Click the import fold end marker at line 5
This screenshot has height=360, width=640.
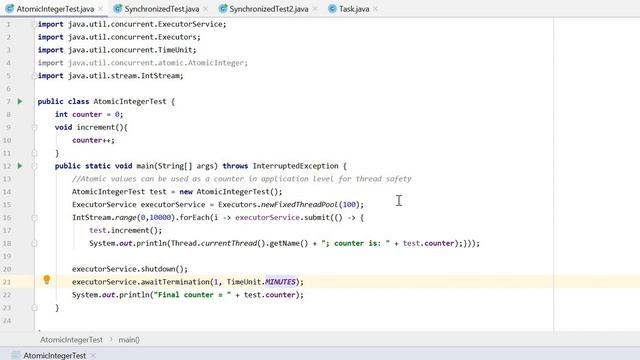pyautogui.click(x=34, y=76)
